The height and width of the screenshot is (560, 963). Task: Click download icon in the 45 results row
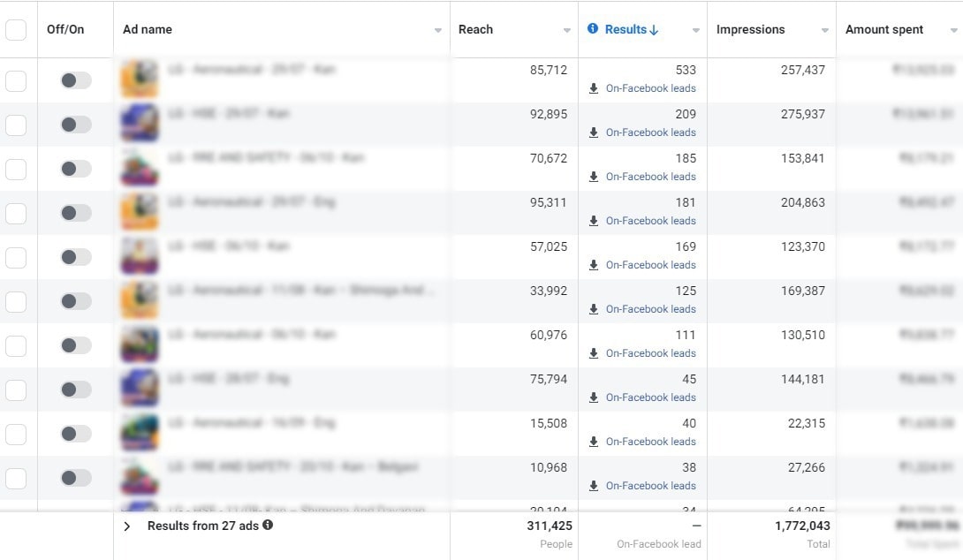(594, 397)
